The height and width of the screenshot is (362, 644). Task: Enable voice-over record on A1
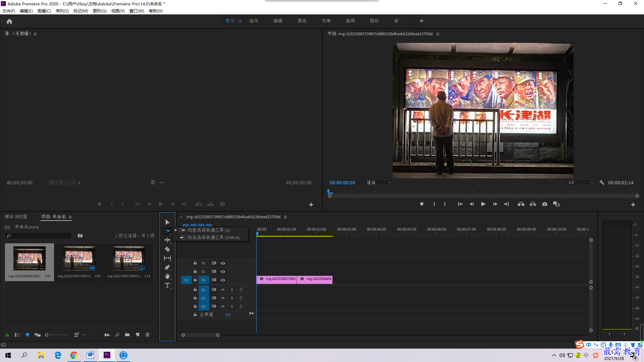tap(241, 290)
